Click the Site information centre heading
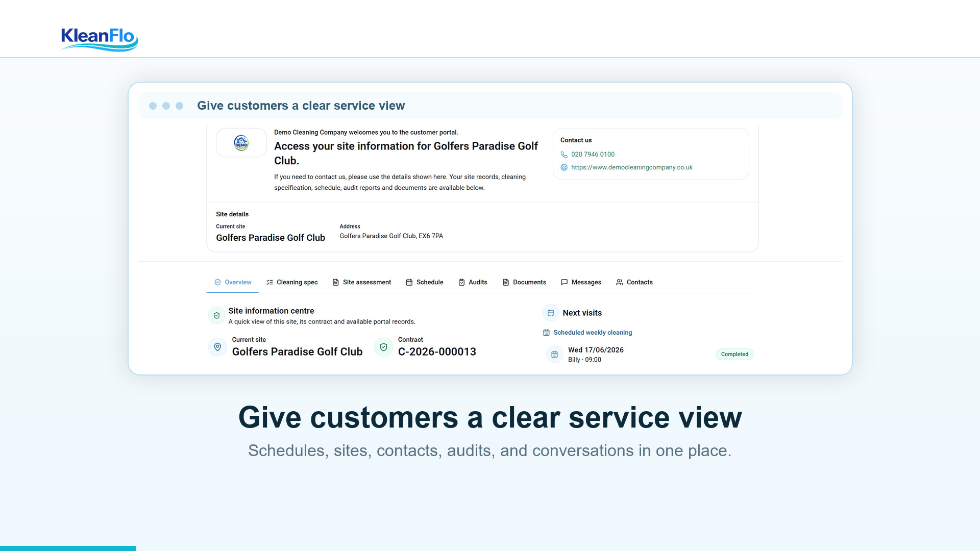980x551 pixels. 271,311
